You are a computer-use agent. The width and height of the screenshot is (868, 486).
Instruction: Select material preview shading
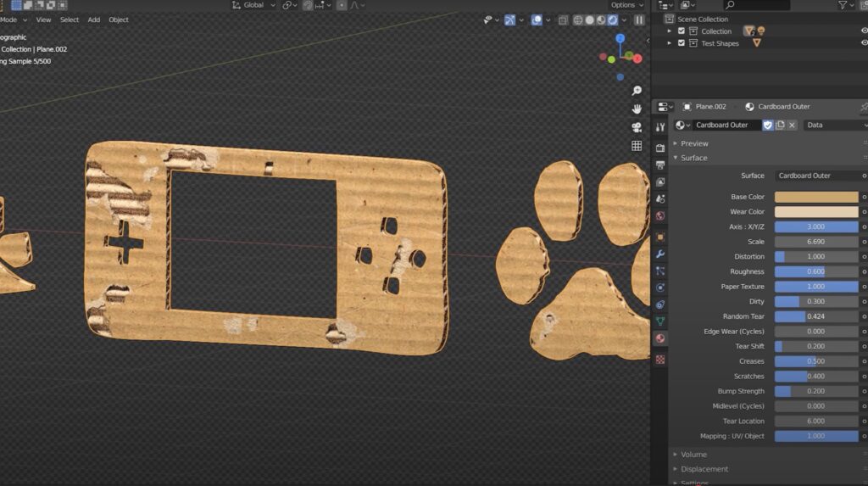pos(601,20)
